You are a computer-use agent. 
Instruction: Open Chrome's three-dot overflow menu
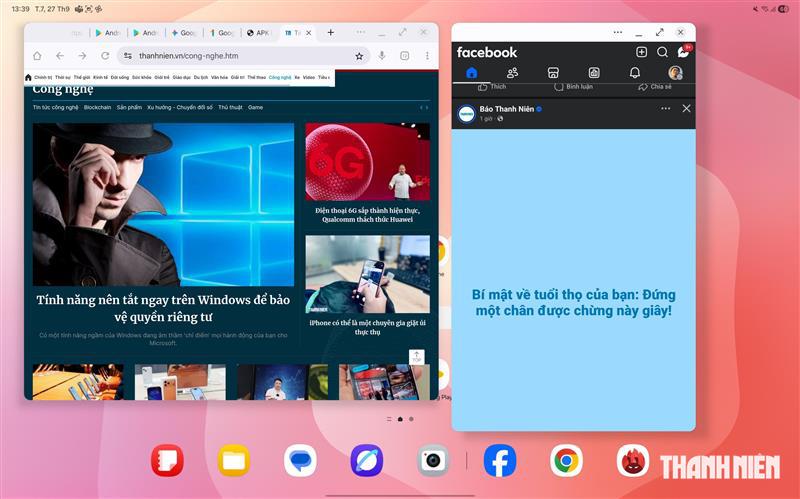click(427, 56)
